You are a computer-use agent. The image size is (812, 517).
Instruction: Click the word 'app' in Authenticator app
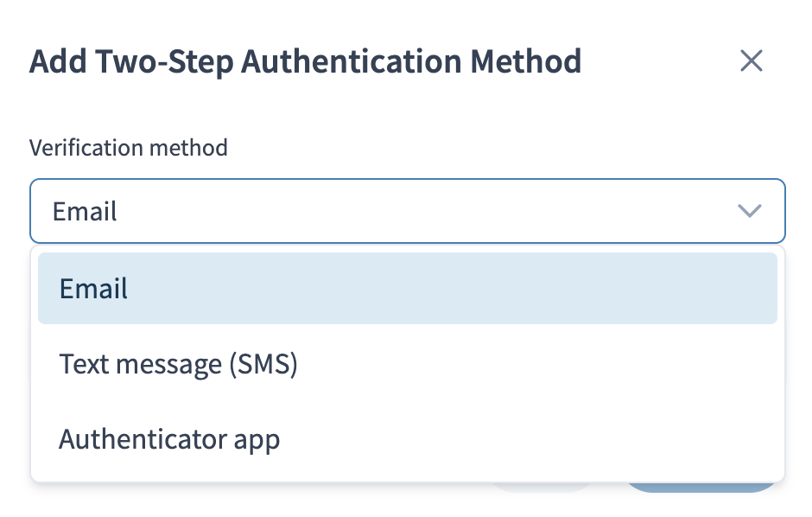(257, 442)
